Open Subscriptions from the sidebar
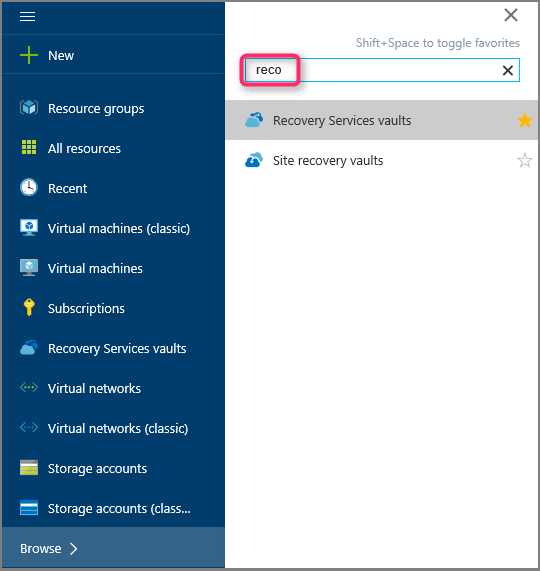 pyautogui.click(x=113, y=308)
